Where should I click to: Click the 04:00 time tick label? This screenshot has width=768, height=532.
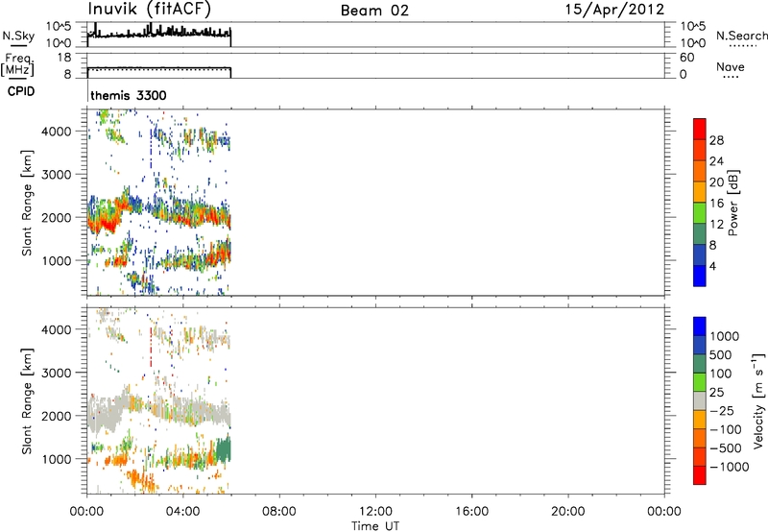pyautogui.click(x=183, y=512)
